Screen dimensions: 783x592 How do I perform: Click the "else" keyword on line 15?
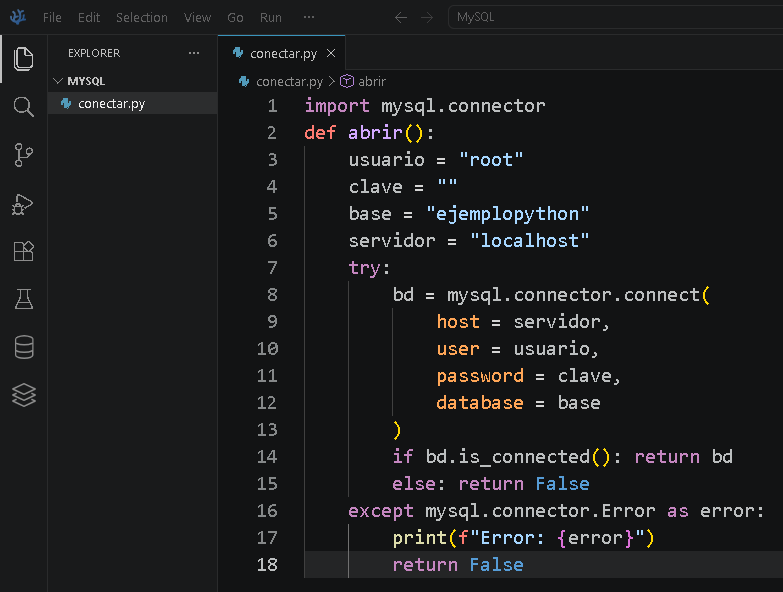point(414,484)
